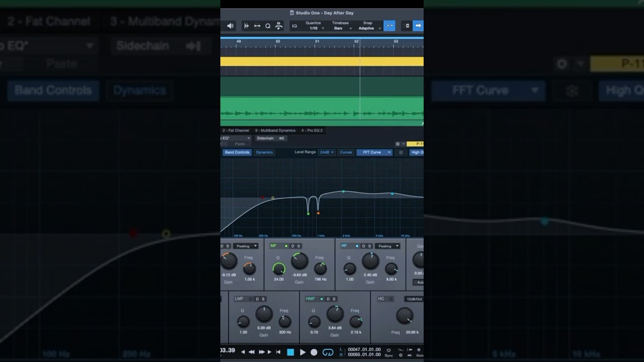The width and height of the screenshot is (644, 362).
Task: Click the green EQ node on the curve
Action: click(x=308, y=214)
